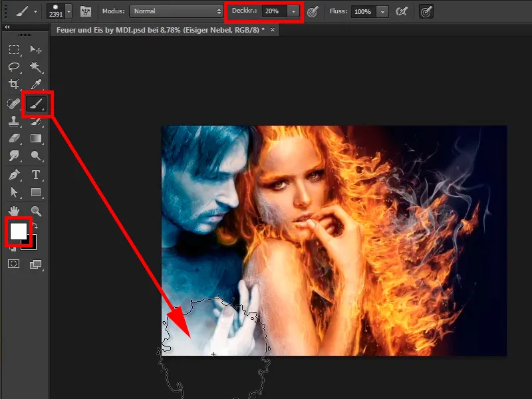
Task: Select the Path Selection tool
Action: pos(14,192)
